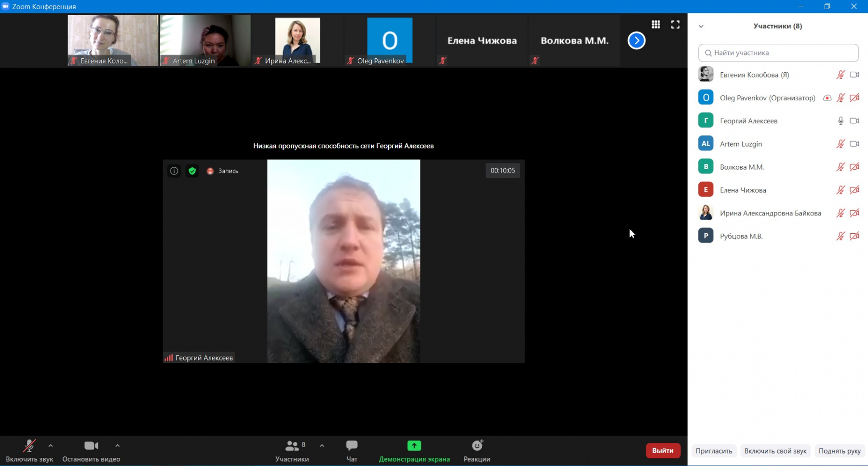Click avatar of Ирина Александровна Байкова

click(706, 213)
